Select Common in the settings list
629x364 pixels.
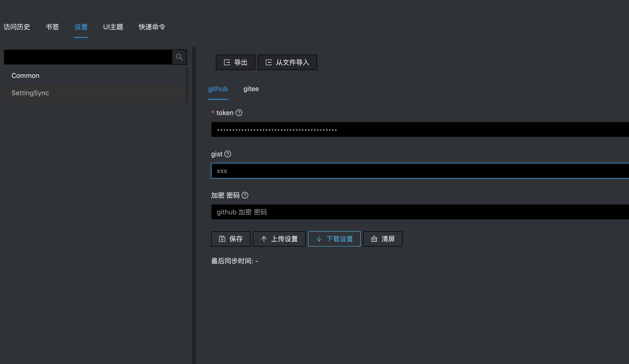click(25, 76)
